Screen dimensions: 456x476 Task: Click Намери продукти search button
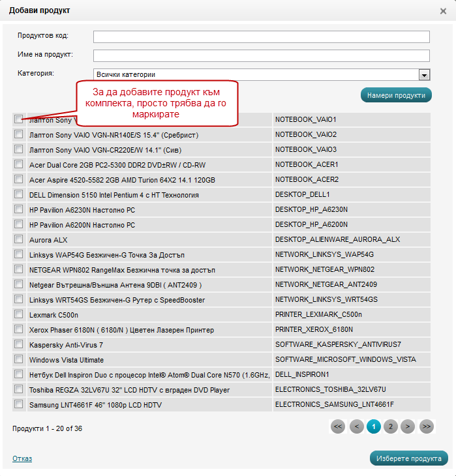click(396, 95)
